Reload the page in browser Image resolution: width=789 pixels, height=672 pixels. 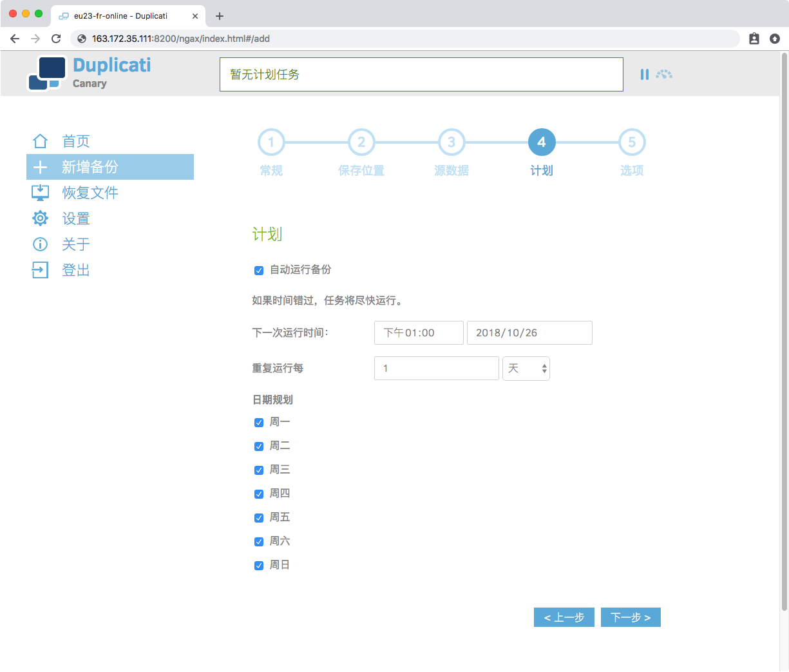click(x=56, y=39)
